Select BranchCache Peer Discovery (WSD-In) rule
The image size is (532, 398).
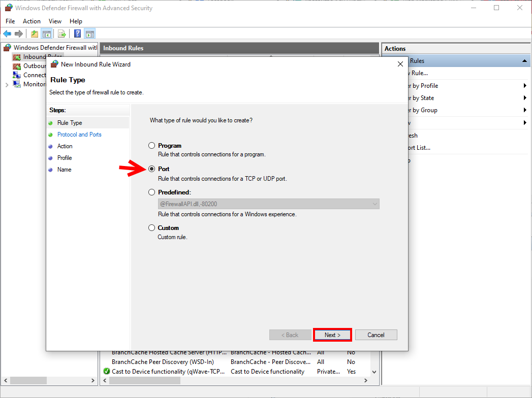point(163,362)
